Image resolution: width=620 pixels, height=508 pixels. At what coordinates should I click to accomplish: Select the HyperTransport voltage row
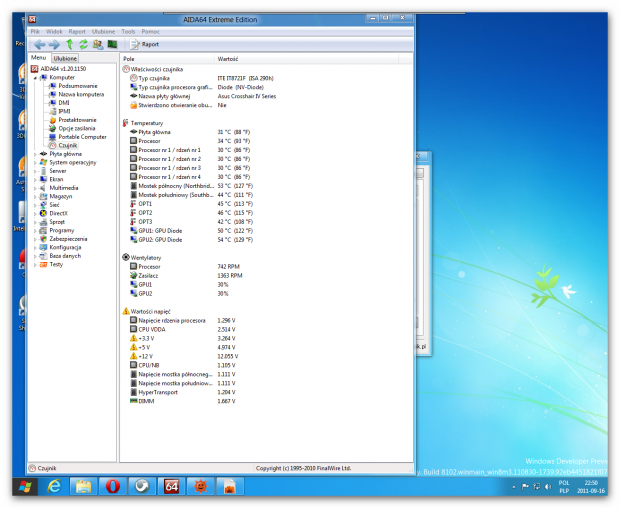[182, 393]
